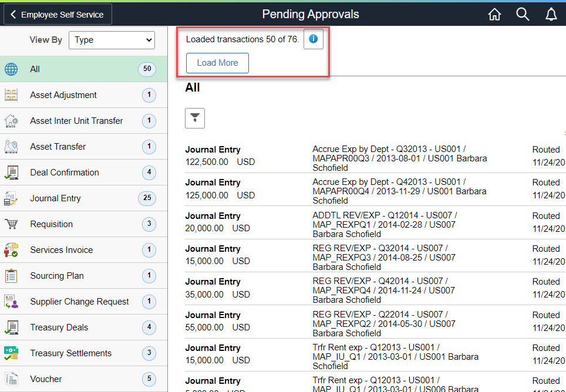
Task: Click the Deal Confirmation icon
Action: click(11, 173)
